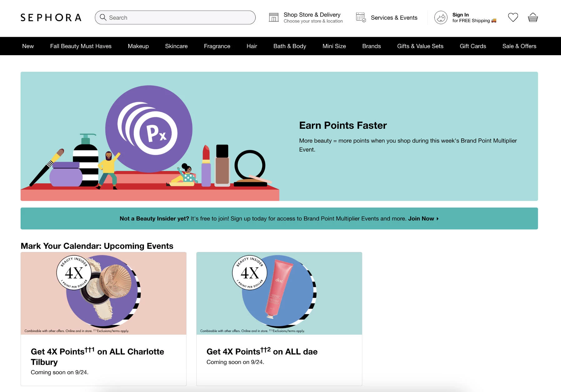Click the store building icon
Image resolution: width=561 pixels, height=392 pixels.
pos(274,17)
